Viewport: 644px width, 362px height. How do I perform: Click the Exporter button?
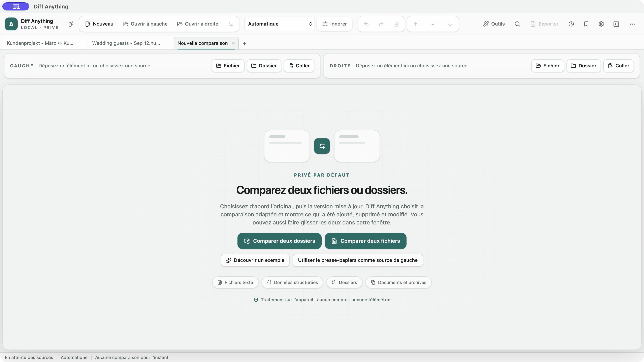click(x=545, y=24)
